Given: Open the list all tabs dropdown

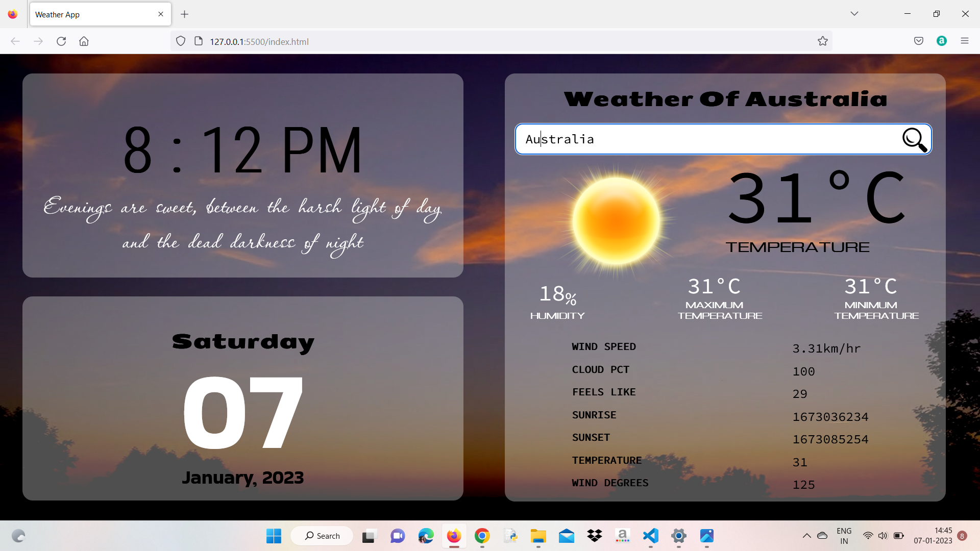Looking at the screenshot, I should point(854,14).
